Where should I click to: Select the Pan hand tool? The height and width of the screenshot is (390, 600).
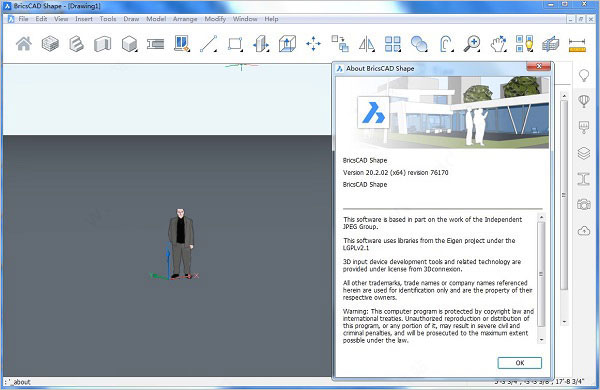498,44
